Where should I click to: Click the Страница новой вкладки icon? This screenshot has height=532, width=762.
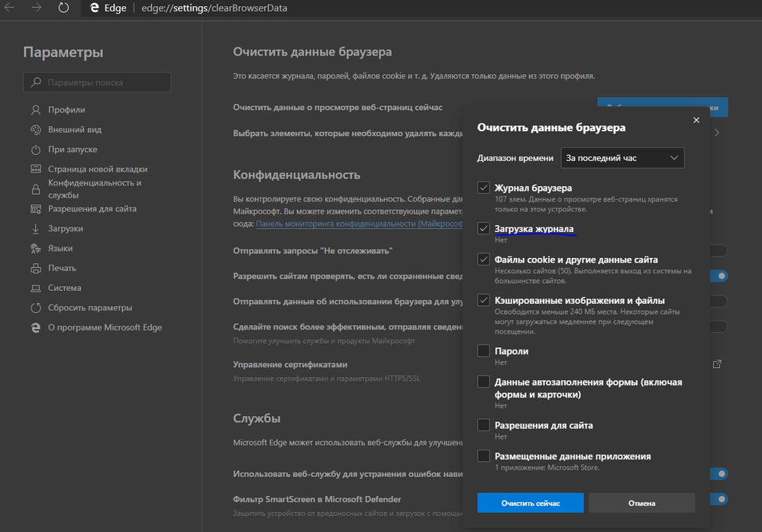(x=36, y=169)
